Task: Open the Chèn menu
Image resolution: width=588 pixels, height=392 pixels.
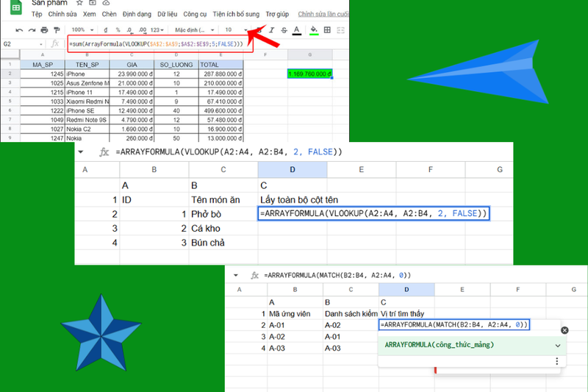Action: pos(109,14)
